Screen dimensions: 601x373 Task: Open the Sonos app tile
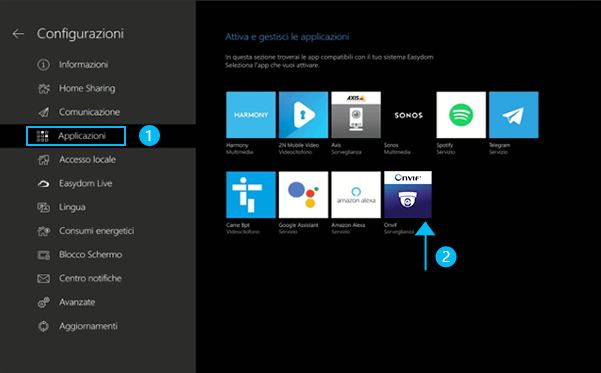[408, 115]
